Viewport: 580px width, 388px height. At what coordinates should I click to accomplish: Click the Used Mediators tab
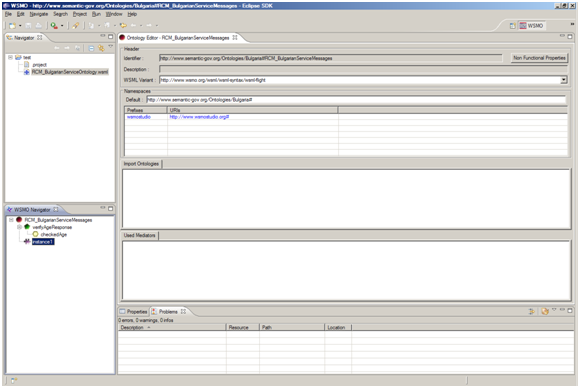pyautogui.click(x=139, y=235)
